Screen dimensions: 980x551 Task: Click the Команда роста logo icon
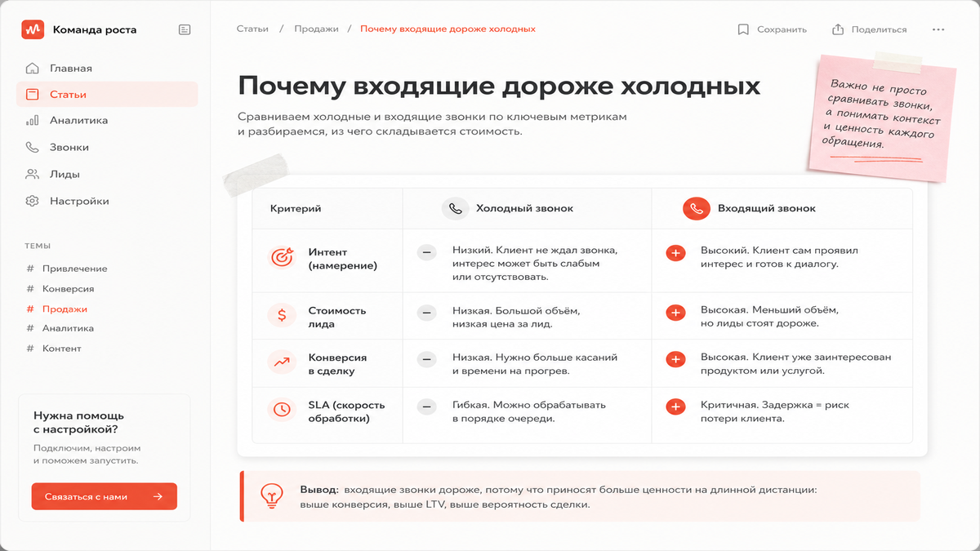(33, 29)
